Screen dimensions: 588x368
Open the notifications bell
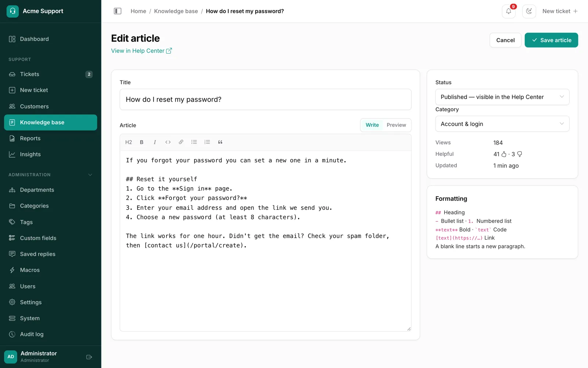coord(509,11)
